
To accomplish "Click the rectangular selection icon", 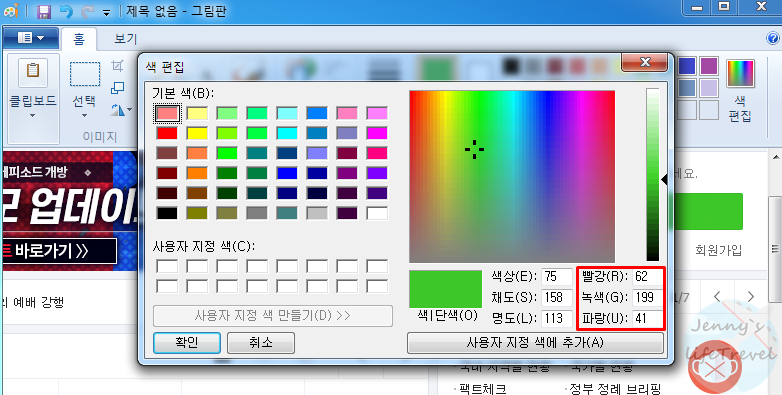I will click(x=85, y=74).
